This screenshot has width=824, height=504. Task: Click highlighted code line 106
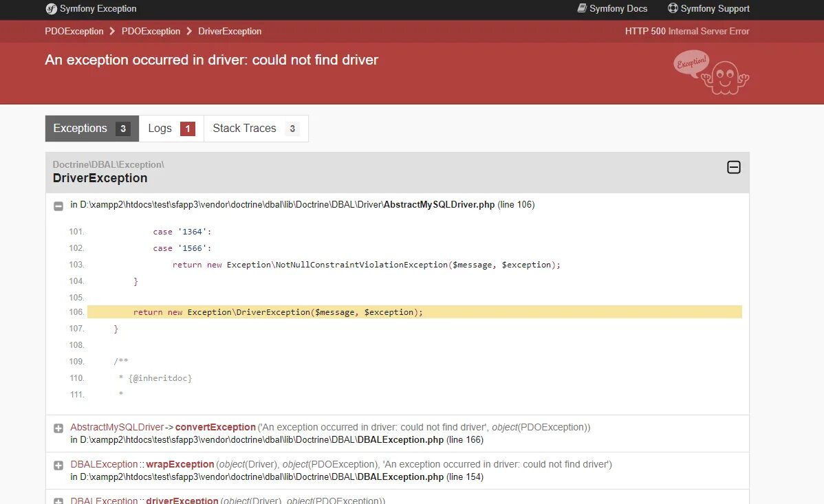415,312
